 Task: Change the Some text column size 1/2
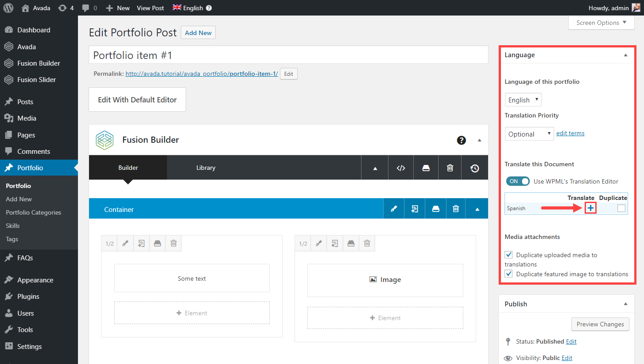click(109, 243)
